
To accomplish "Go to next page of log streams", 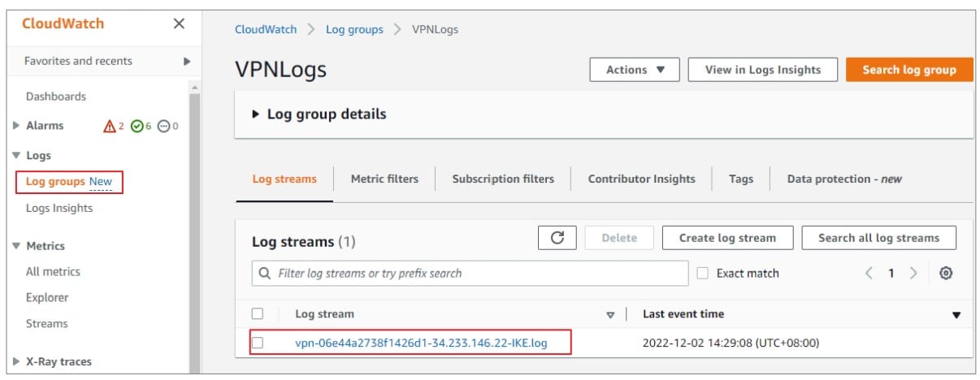I will (913, 274).
